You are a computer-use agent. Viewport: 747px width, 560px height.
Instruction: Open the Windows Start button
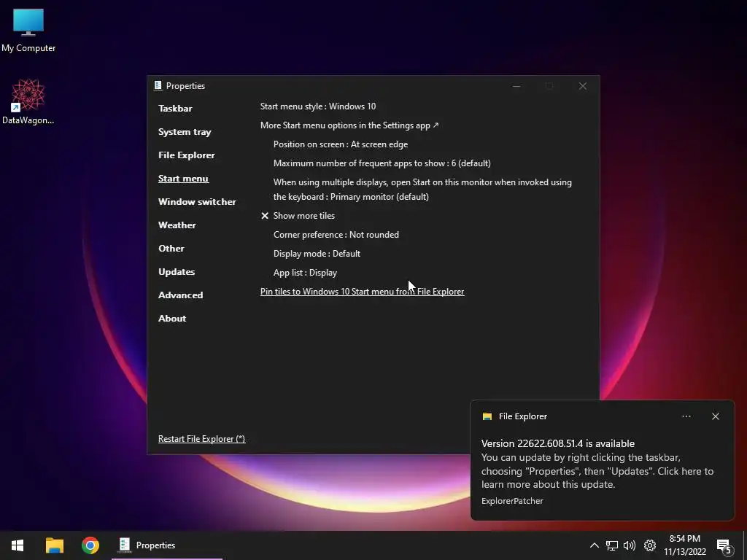(18, 545)
